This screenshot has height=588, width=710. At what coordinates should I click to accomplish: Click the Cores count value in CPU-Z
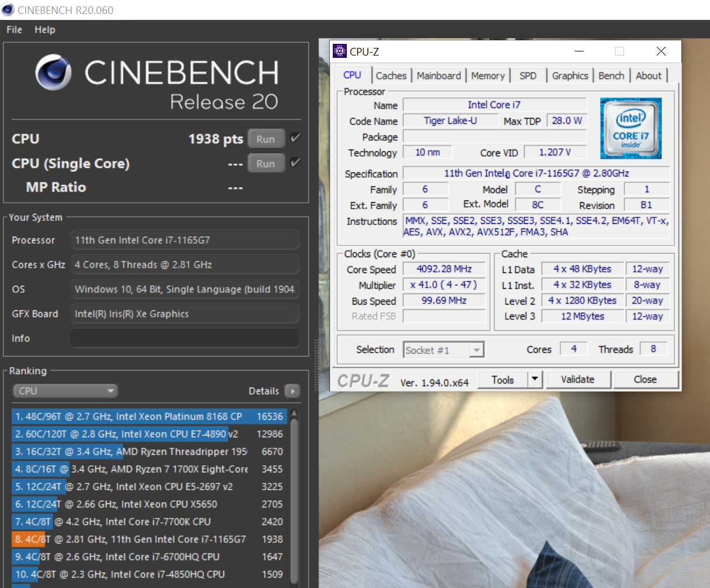click(x=574, y=349)
